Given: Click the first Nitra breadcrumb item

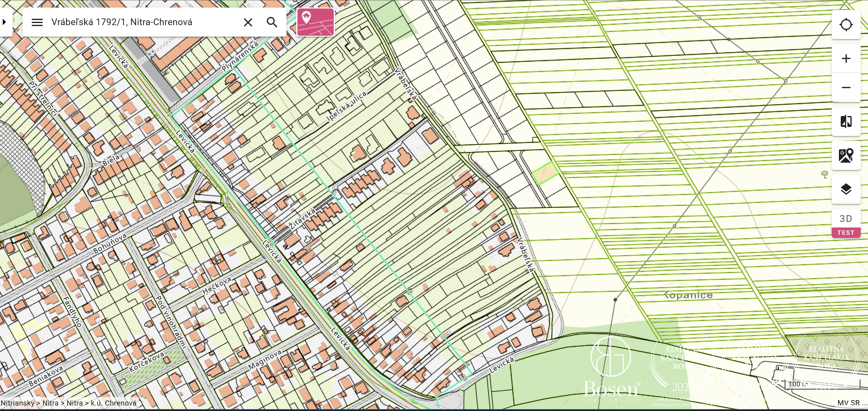Looking at the screenshot, I should click(x=50, y=403).
